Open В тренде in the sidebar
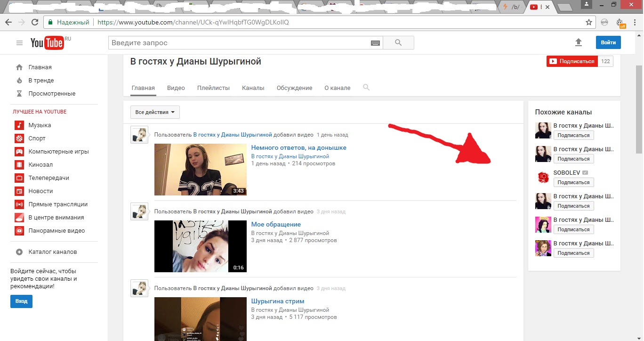The image size is (644, 341). (41, 81)
